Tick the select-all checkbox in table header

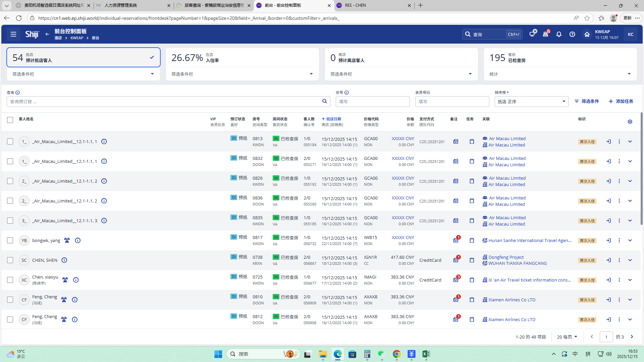tap(10, 120)
